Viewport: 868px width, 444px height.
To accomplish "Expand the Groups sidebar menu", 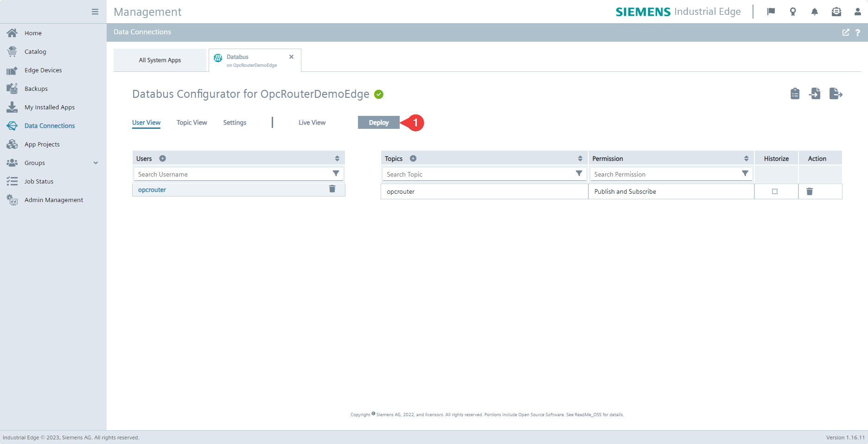I will [96, 163].
